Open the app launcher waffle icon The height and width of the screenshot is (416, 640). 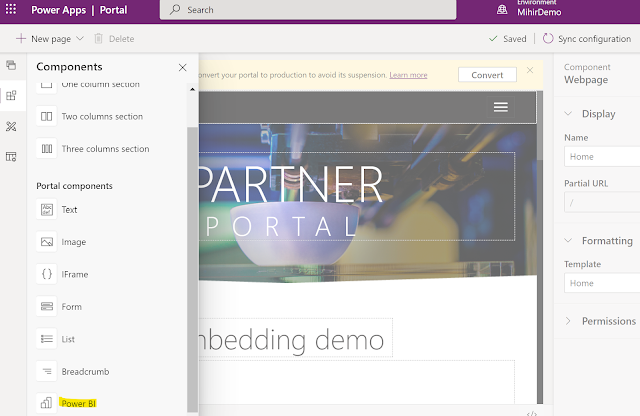coord(11,9)
